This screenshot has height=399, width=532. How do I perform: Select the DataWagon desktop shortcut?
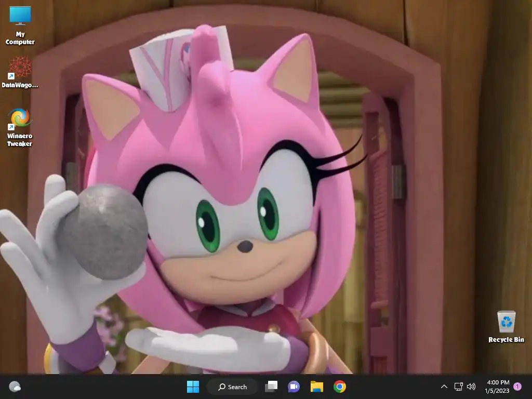click(x=20, y=72)
